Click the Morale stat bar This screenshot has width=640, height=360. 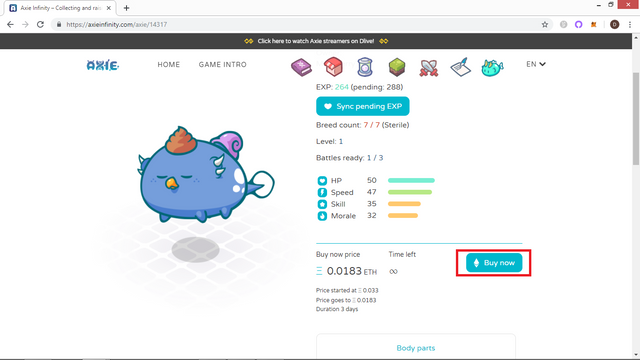(x=402, y=216)
